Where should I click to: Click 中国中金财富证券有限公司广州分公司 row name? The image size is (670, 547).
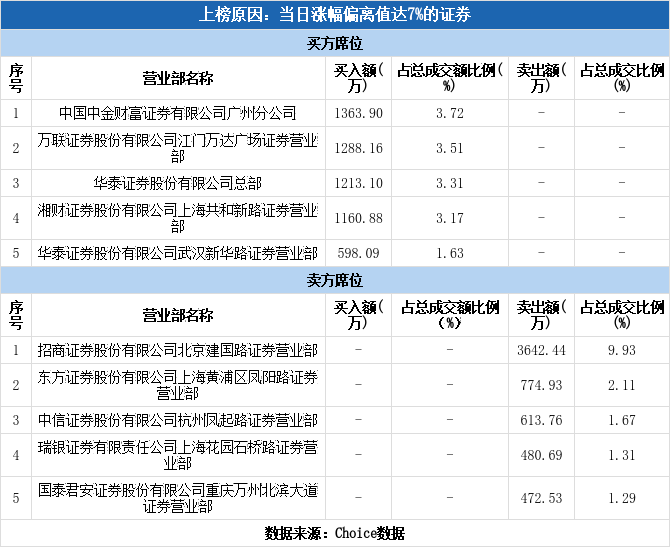tap(178, 113)
